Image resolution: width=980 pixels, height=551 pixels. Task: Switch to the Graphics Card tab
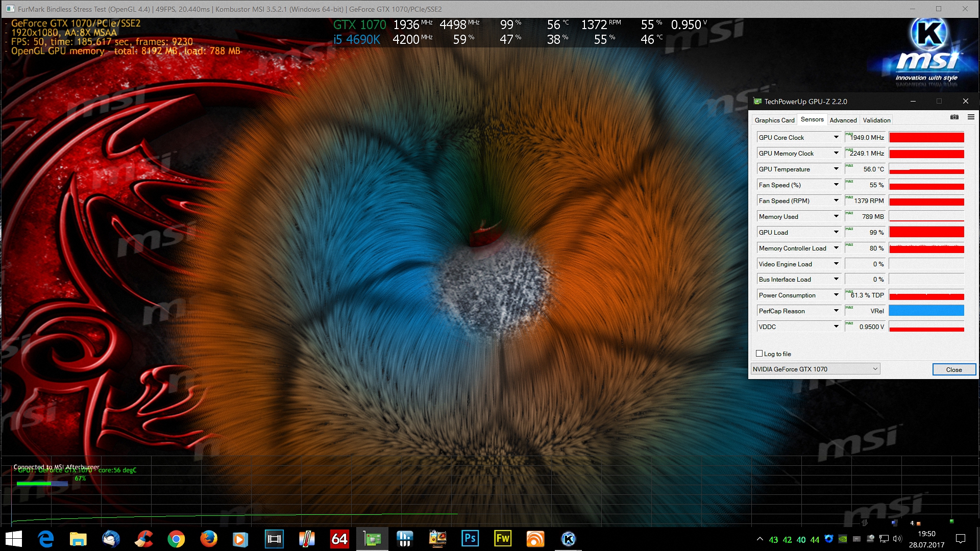point(774,120)
